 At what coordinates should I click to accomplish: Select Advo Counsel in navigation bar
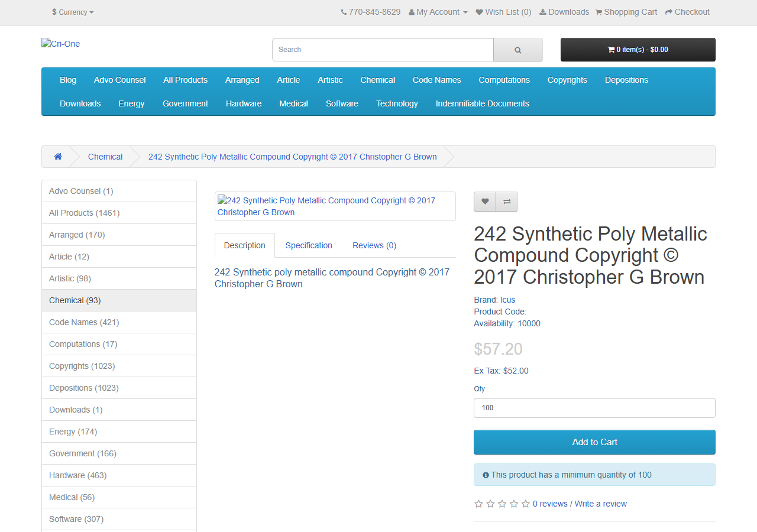(x=120, y=80)
